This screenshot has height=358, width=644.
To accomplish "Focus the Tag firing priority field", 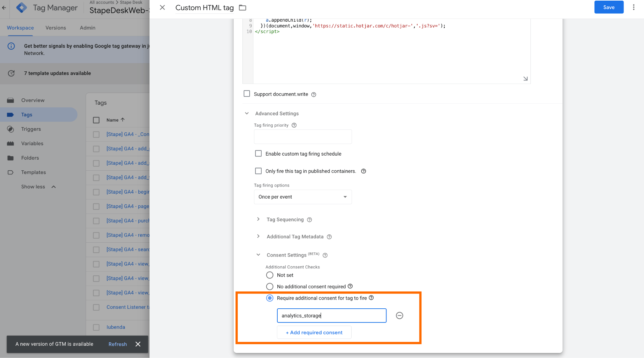I will click(x=303, y=137).
